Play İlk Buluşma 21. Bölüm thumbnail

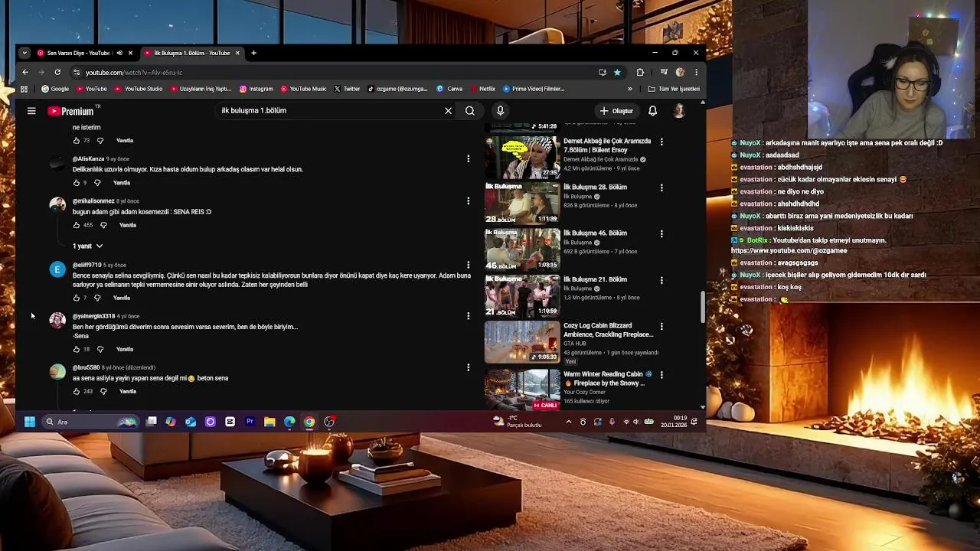(x=522, y=295)
